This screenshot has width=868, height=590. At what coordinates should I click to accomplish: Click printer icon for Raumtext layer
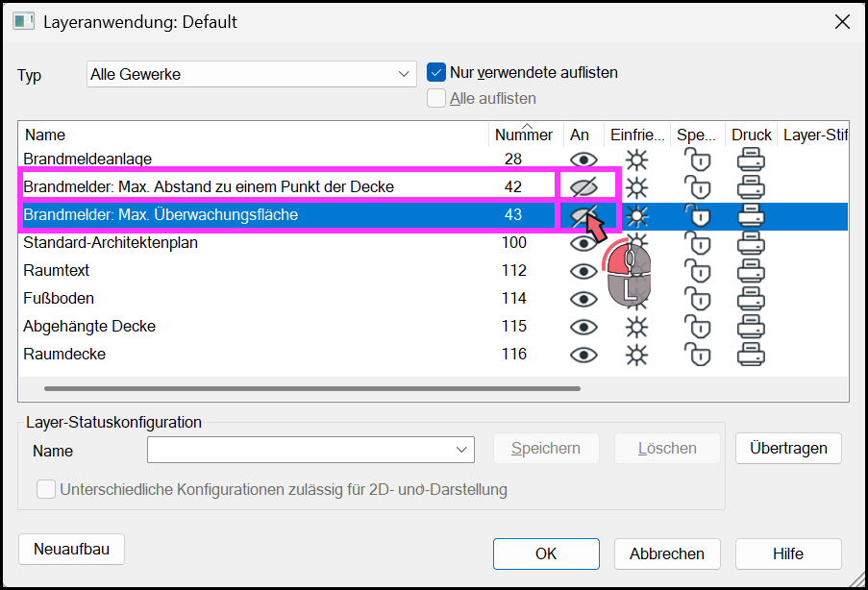click(x=751, y=271)
